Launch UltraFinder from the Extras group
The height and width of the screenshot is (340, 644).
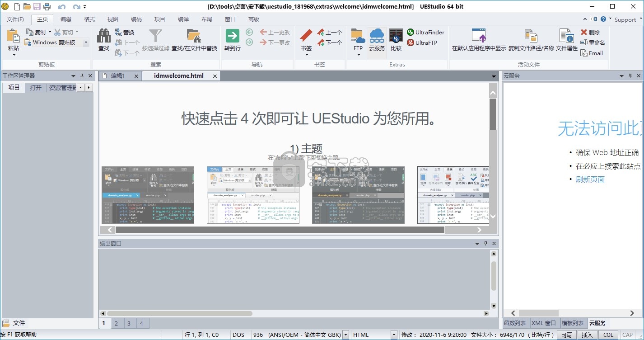425,32
